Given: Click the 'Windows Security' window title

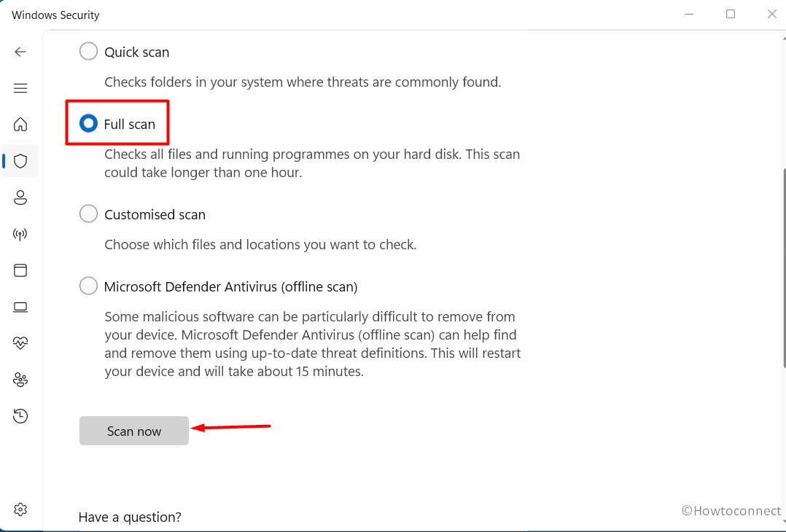Looking at the screenshot, I should tap(55, 15).
